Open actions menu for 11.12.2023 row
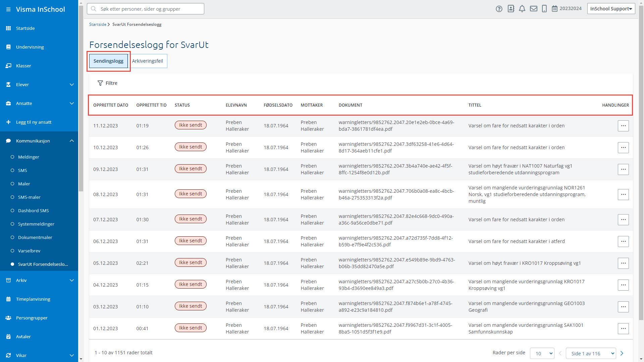Screen dimensions: 644x362 623,126
